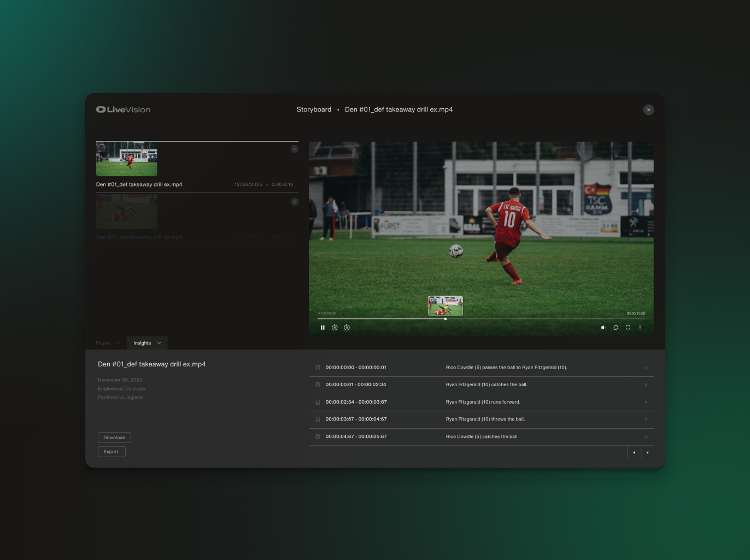Click the row icon for 00:00:04:67 - 00:00:05:67
The image size is (750, 560).
[x=318, y=437]
